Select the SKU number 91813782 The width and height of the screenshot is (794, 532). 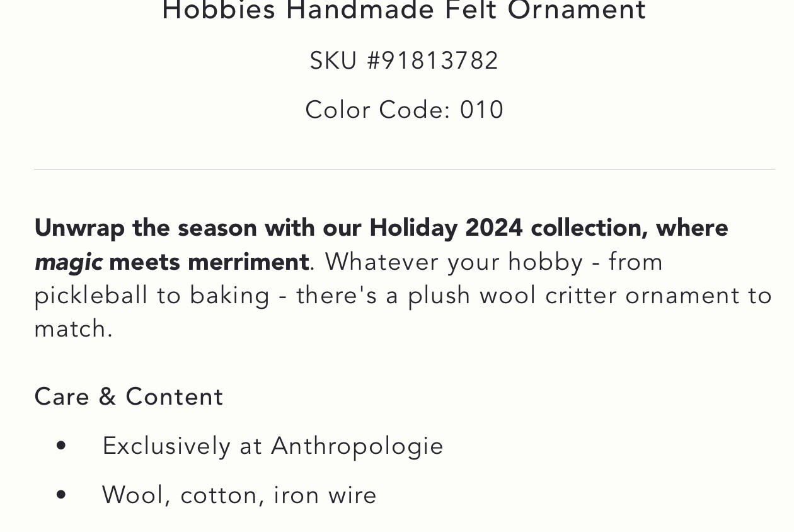click(440, 61)
